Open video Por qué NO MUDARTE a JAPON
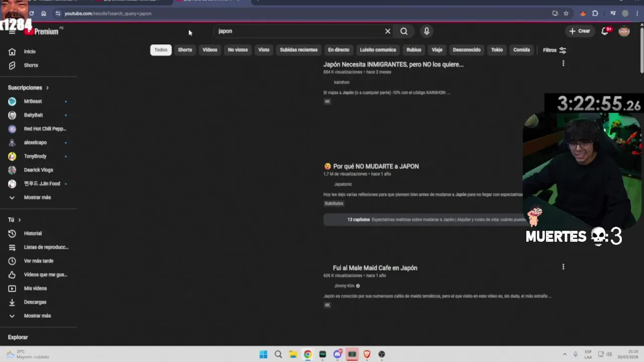Screen dimensions: 644x362 pyautogui.click(x=371, y=166)
